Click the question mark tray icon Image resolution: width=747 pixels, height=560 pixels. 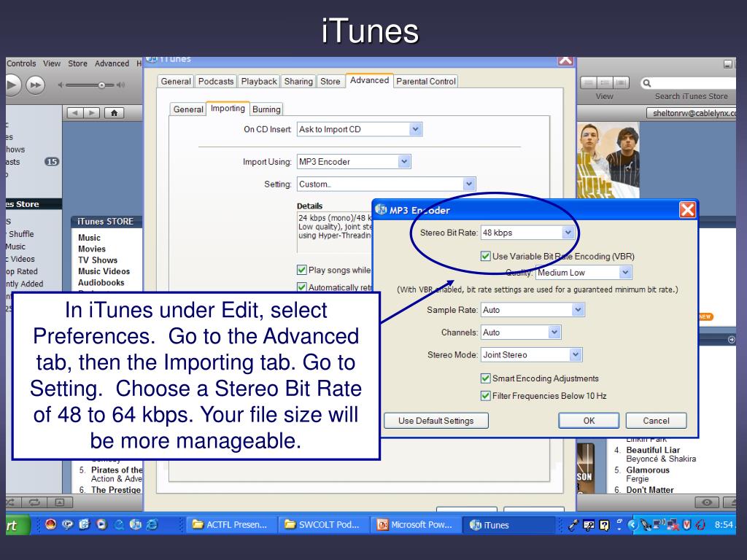coord(603,525)
